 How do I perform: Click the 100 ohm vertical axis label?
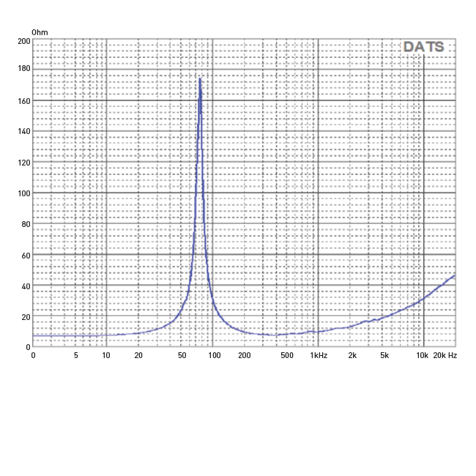24,193
